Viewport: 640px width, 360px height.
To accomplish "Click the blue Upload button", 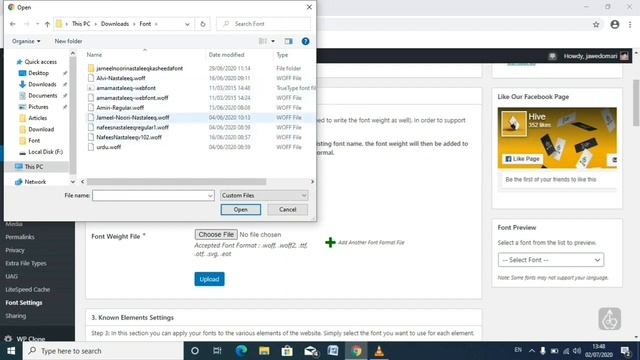I will 209,279.
